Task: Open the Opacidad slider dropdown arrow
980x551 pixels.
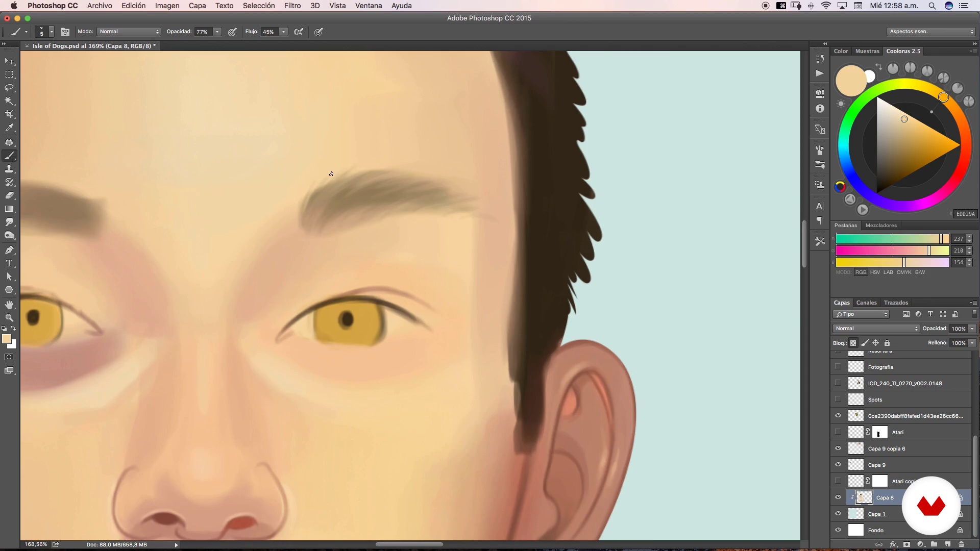Action: point(217,32)
